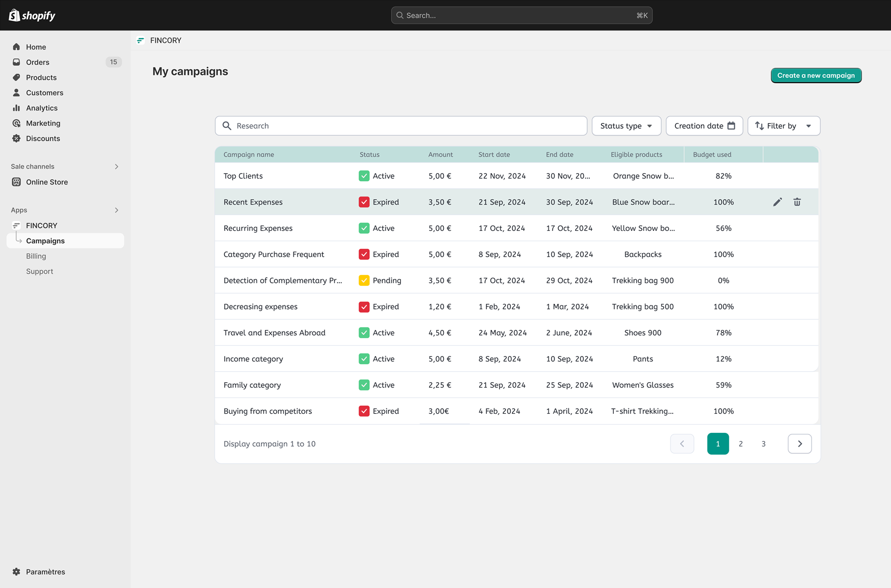Click the Paramètres gear icon
Viewport: 891px width, 588px height.
pos(16,572)
